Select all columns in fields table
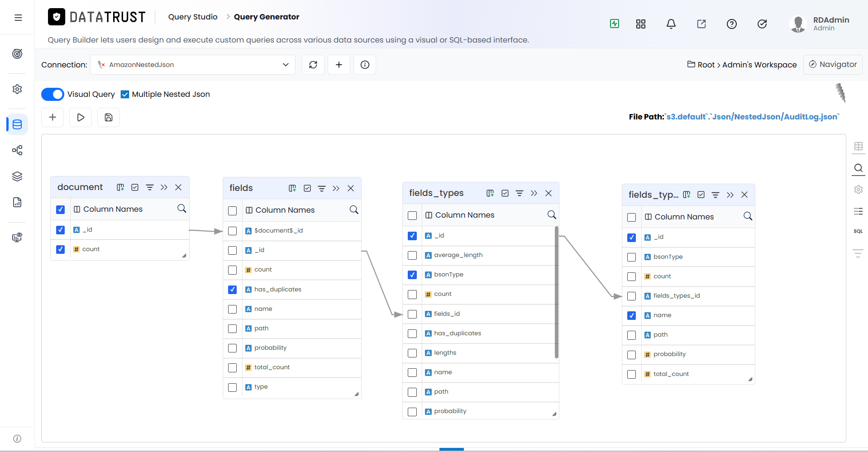Image resolution: width=868 pixels, height=452 pixels. click(x=232, y=210)
